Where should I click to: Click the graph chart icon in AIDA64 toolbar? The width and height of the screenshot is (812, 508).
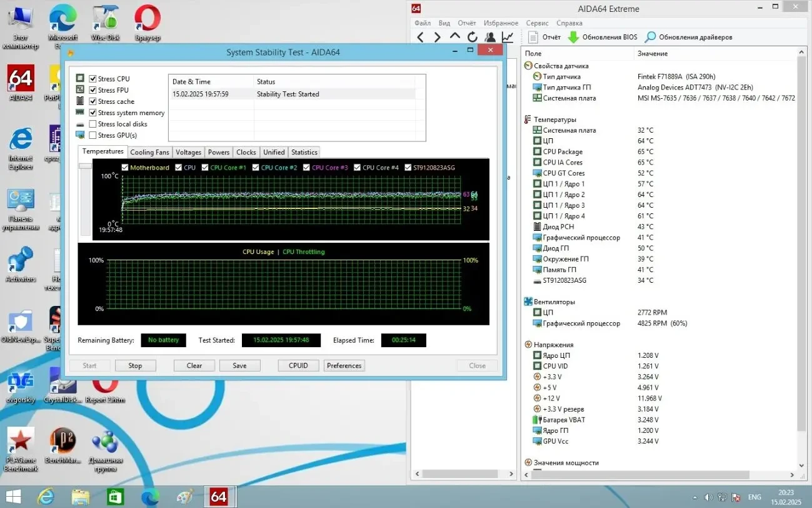[508, 37]
